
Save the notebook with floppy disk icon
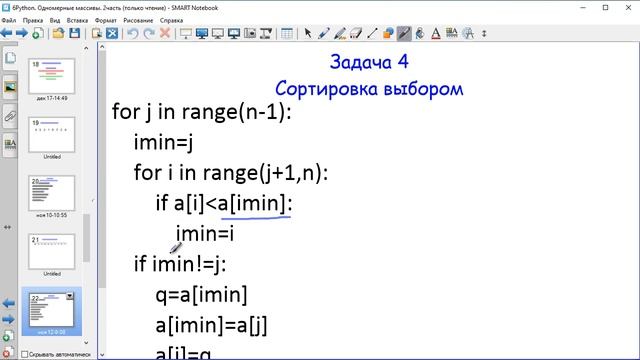[74, 33]
